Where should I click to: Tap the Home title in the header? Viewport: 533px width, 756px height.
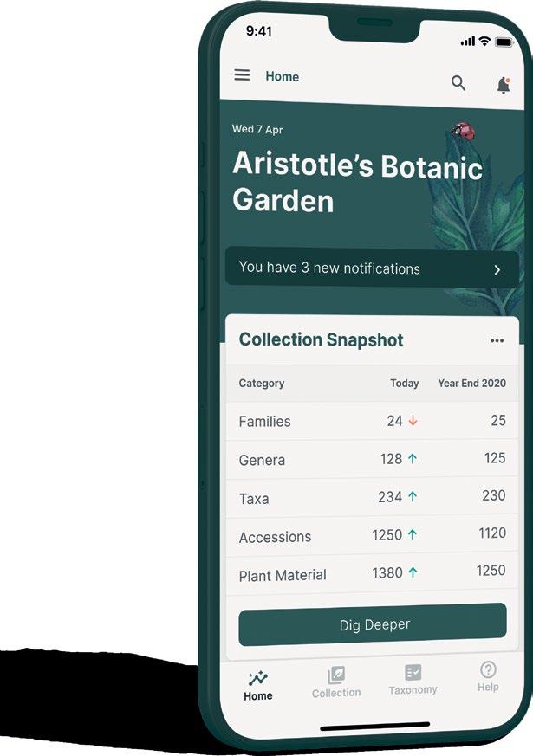coord(282,76)
